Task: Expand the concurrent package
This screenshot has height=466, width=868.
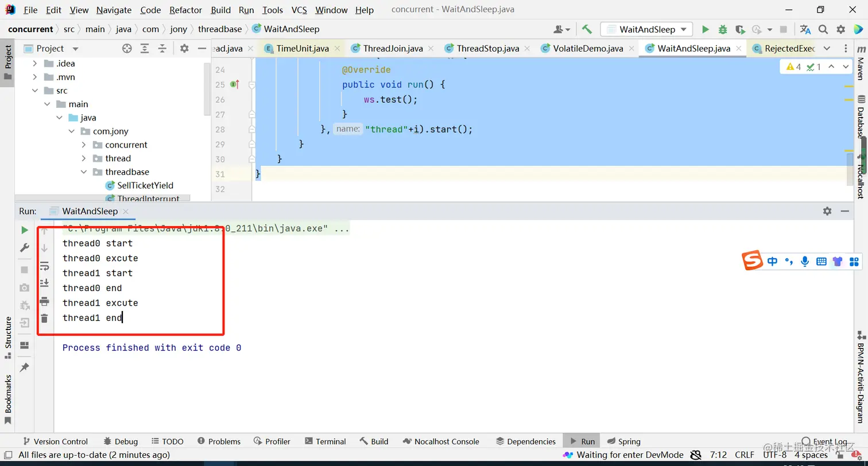Action: point(84,145)
